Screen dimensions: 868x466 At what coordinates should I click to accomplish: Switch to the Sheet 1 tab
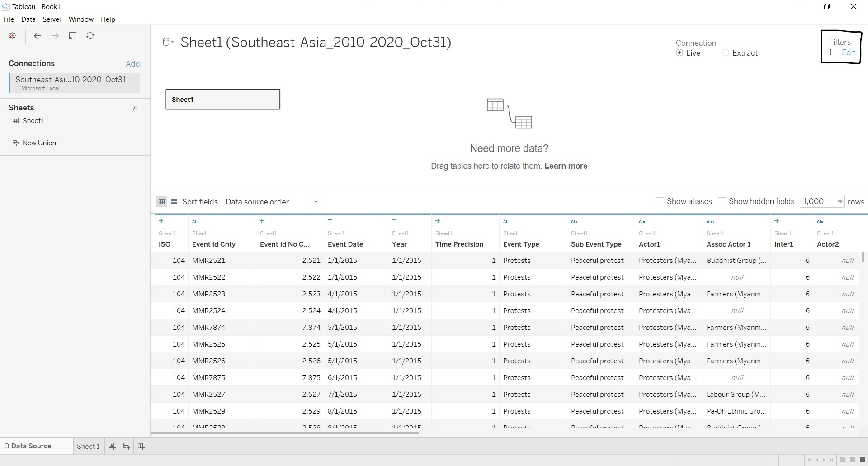[88, 446]
